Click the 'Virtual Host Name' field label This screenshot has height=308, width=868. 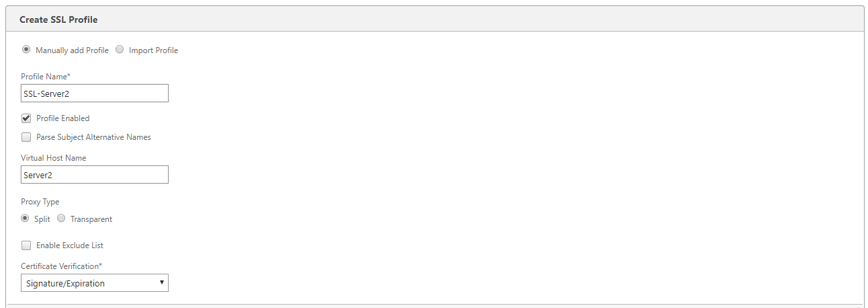pos(54,158)
